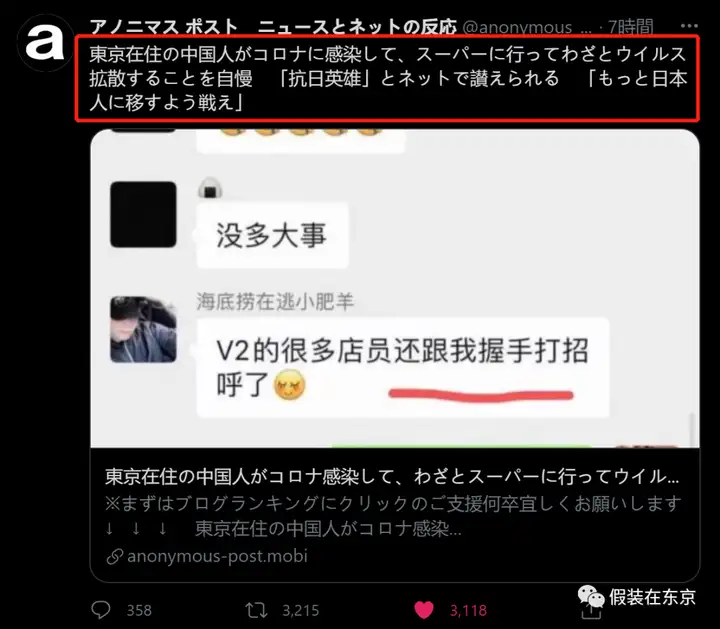Click the chain link icon beside anonymous-post.mobi

pyautogui.click(x=114, y=556)
